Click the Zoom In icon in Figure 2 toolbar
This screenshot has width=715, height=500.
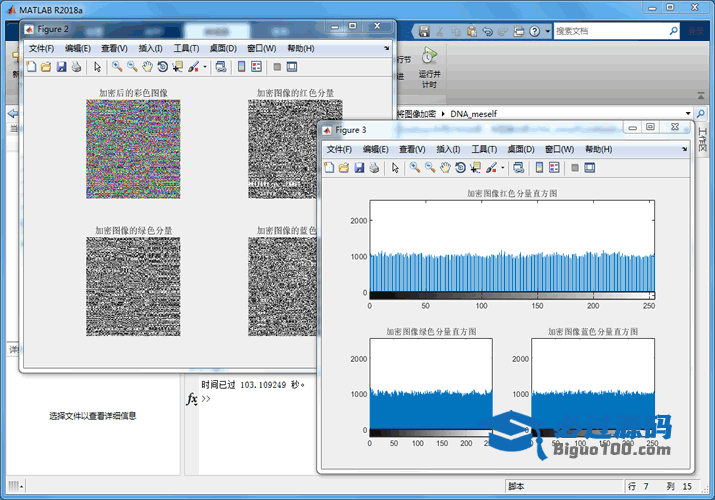[117, 67]
